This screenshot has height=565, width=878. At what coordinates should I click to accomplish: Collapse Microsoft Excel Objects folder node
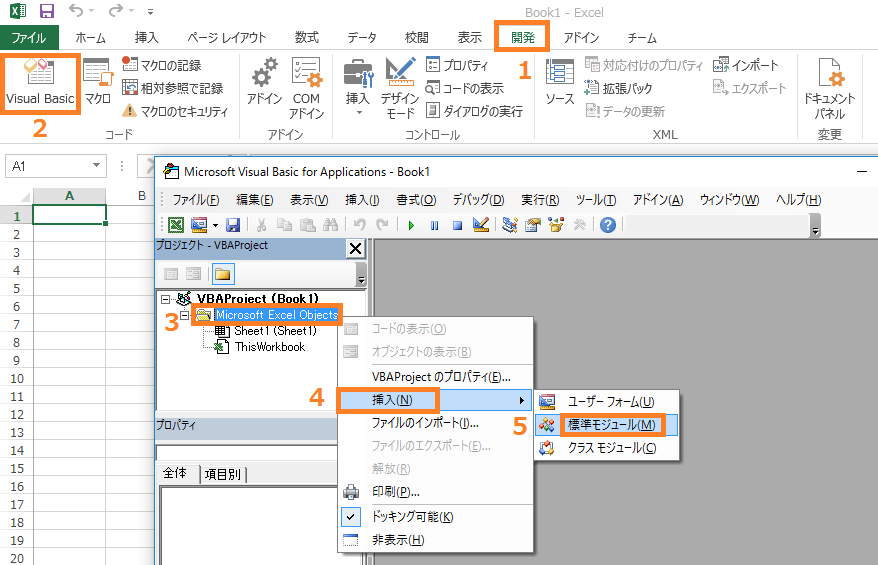[x=184, y=315]
